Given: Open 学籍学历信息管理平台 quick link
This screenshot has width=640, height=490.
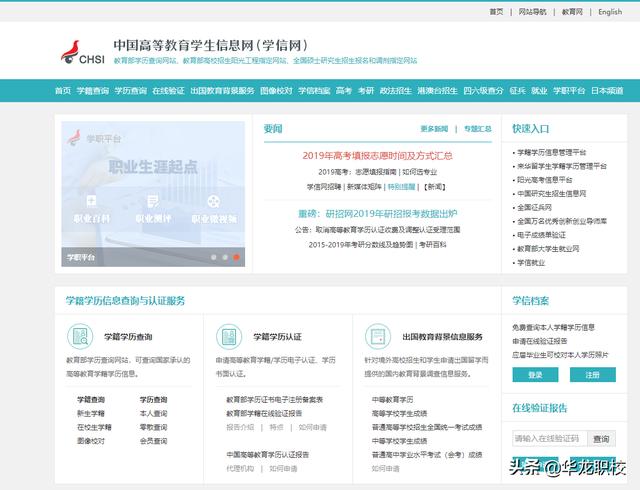Looking at the screenshot, I should click(x=551, y=152).
